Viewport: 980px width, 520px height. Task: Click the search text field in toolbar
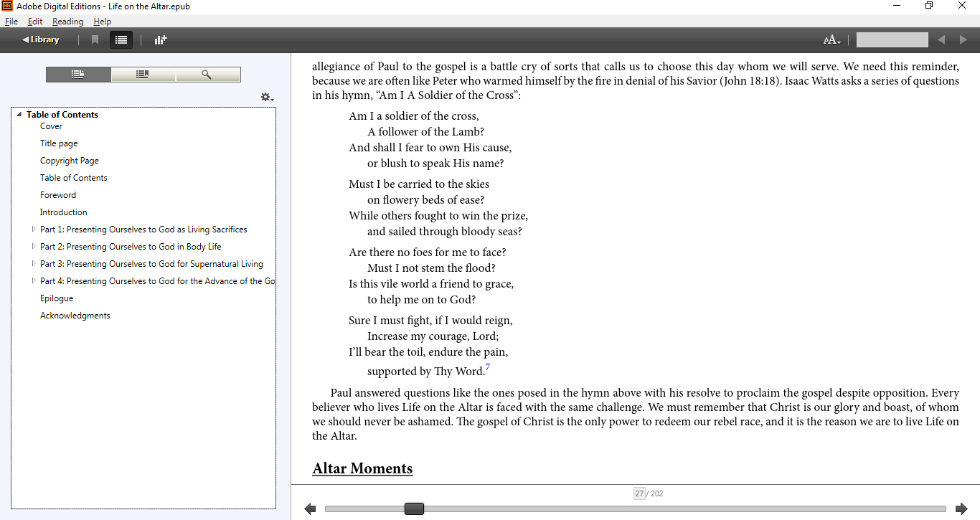click(x=892, y=40)
